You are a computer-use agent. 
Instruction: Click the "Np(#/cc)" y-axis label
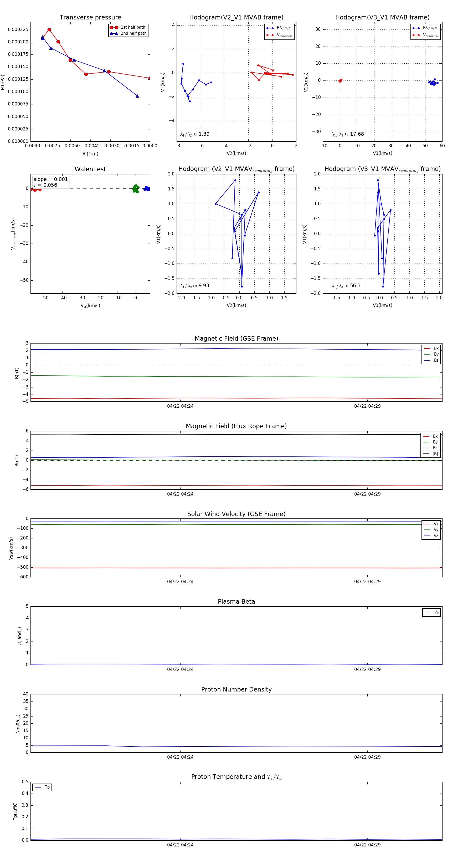(18, 724)
